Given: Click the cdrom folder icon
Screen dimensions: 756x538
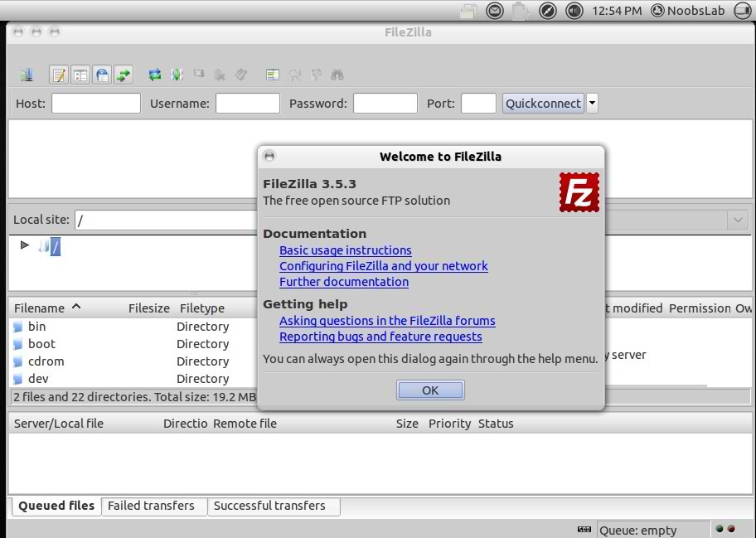Looking at the screenshot, I should (x=18, y=361).
